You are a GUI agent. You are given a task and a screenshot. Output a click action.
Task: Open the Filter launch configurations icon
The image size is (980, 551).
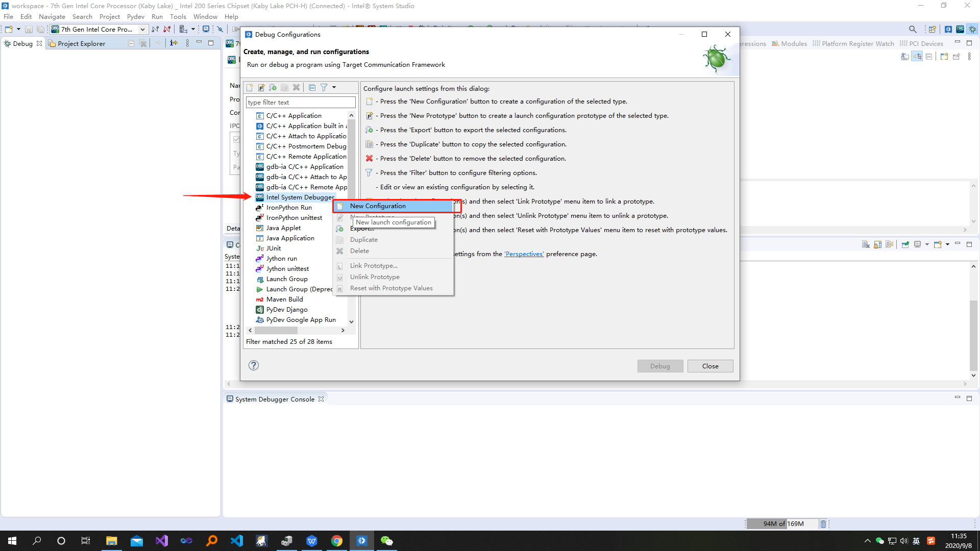click(325, 87)
